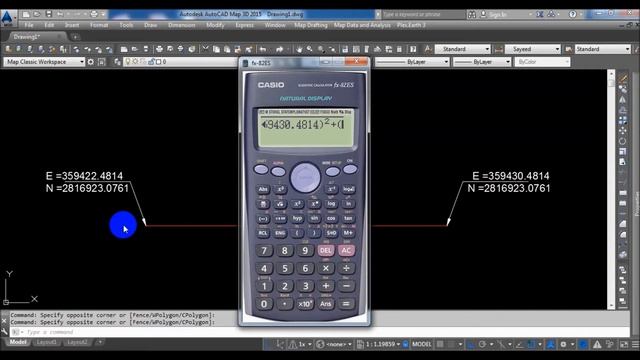Viewport: 640px width, 360px height.
Task: Click Save in the quick access toolbar
Action: click(49, 14)
